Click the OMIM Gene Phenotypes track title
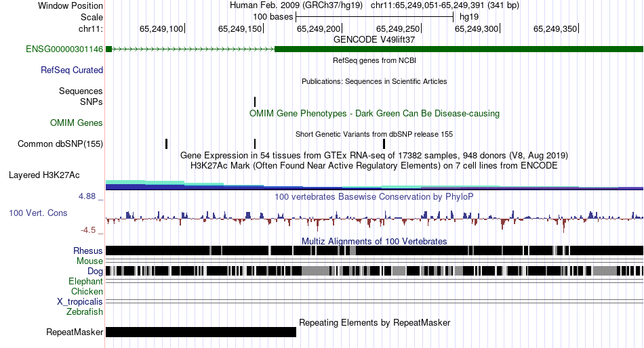Image resolution: width=644 pixels, height=348 pixels. [374, 113]
